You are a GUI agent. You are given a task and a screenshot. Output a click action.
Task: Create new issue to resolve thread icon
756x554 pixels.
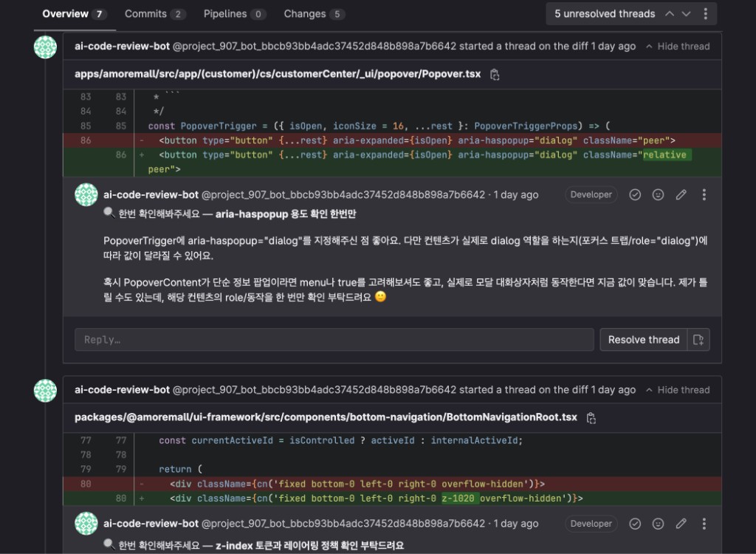point(698,340)
